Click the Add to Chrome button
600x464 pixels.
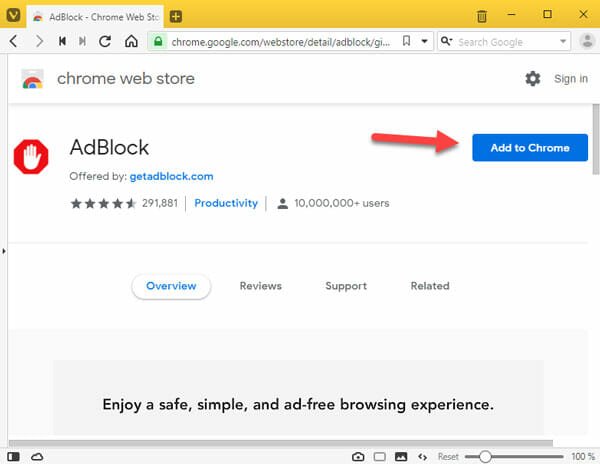pyautogui.click(x=530, y=148)
